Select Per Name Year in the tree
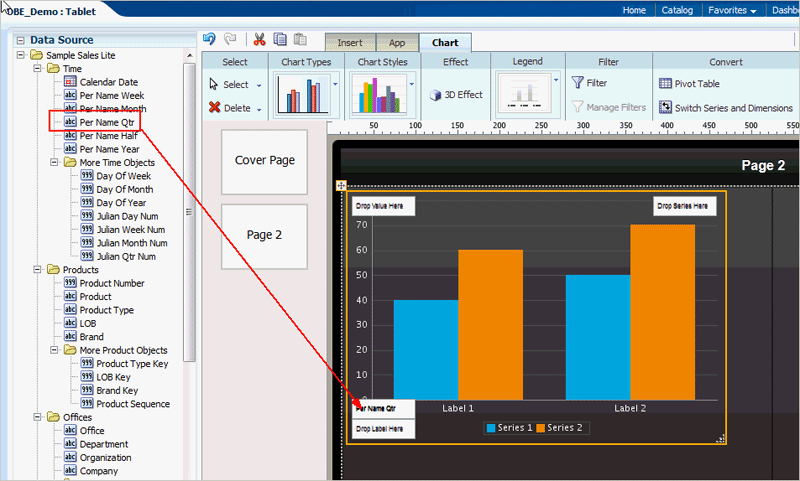Screen dimensions: 800x481 point(109,149)
